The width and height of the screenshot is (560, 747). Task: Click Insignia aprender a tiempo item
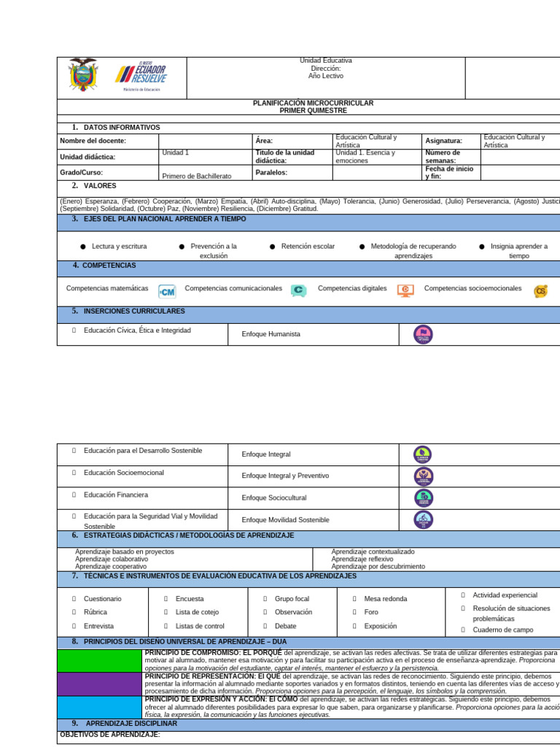tap(514, 251)
